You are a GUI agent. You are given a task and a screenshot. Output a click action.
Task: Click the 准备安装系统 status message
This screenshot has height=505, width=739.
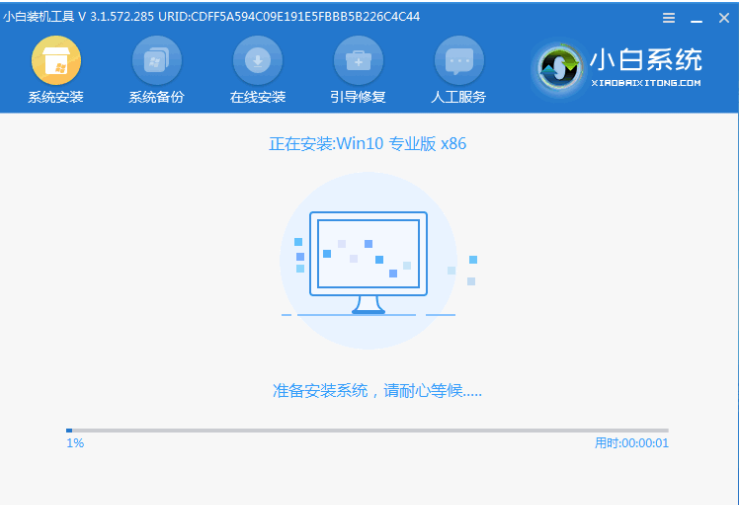pyautogui.click(x=377, y=391)
